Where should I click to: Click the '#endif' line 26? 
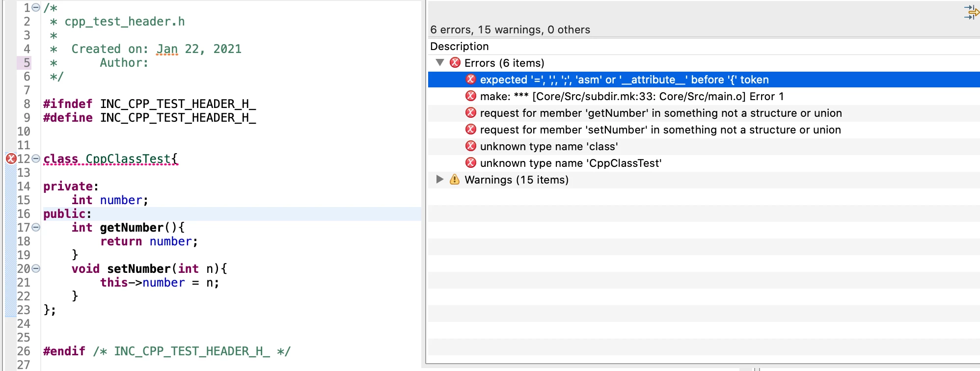pyautogui.click(x=167, y=351)
